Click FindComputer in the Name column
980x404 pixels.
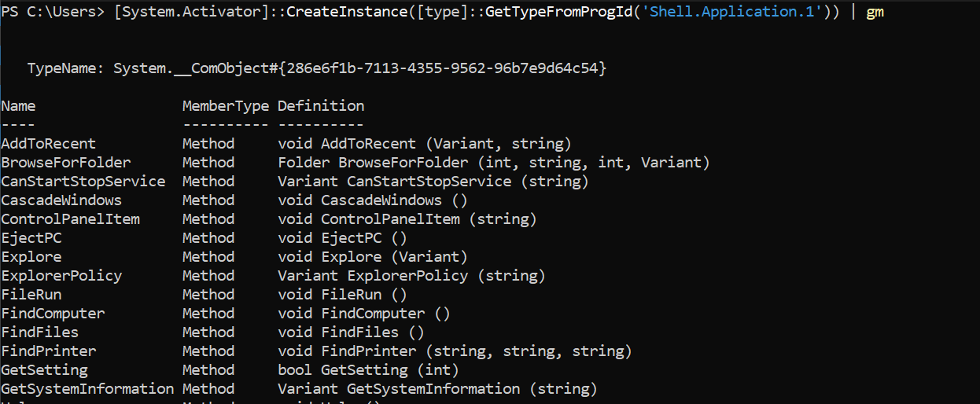point(53,314)
